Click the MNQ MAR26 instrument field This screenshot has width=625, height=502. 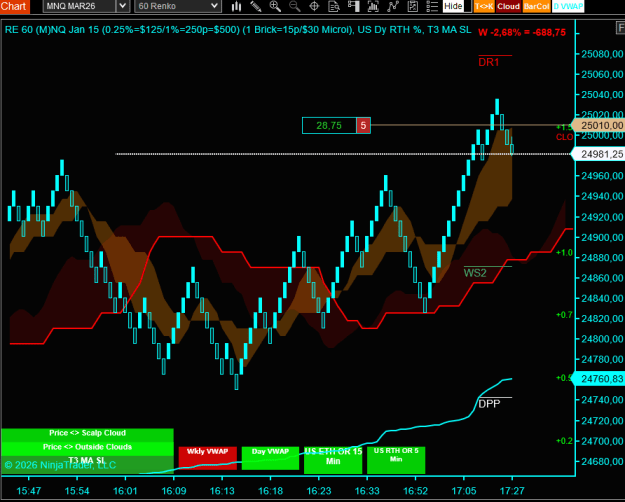tap(80, 6)
